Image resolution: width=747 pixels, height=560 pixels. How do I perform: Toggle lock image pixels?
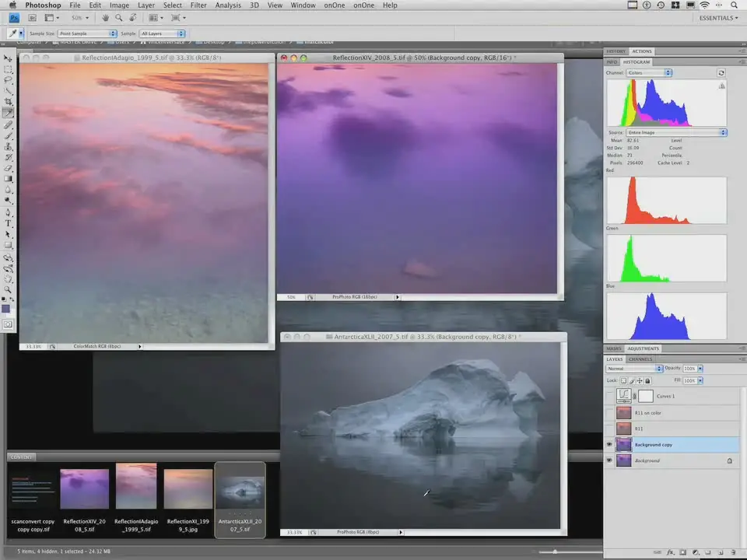[632, 380]
